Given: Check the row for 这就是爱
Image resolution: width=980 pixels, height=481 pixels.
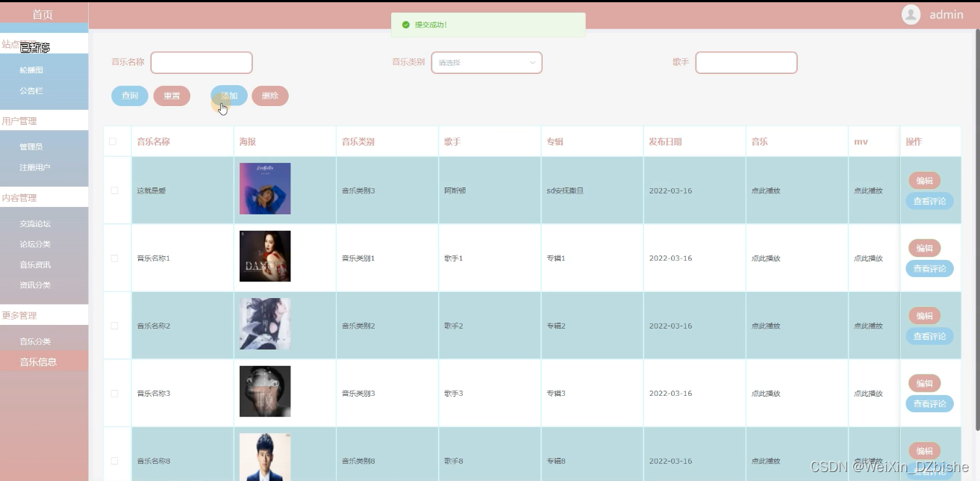Looking at the screenshot, I should pyautogui.click(x=114, y=190).
